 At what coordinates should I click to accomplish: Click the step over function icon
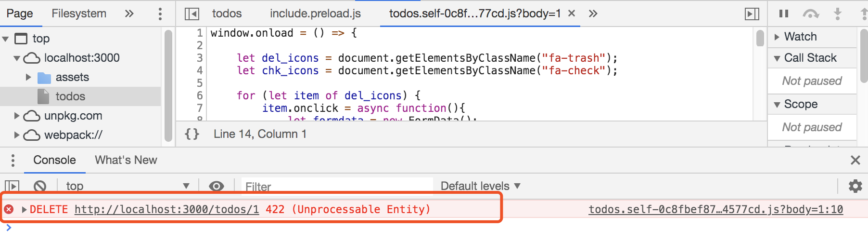(811, 14)
